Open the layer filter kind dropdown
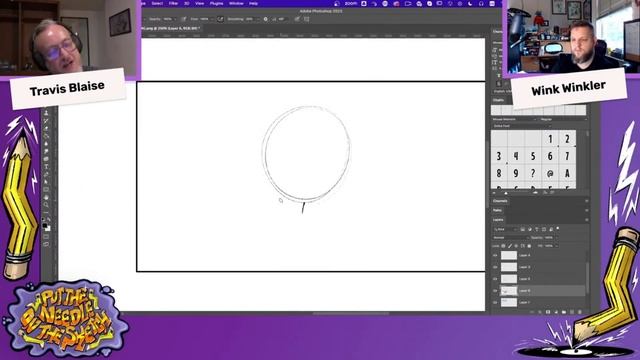The image size is (640, 360). coord(506,229)
